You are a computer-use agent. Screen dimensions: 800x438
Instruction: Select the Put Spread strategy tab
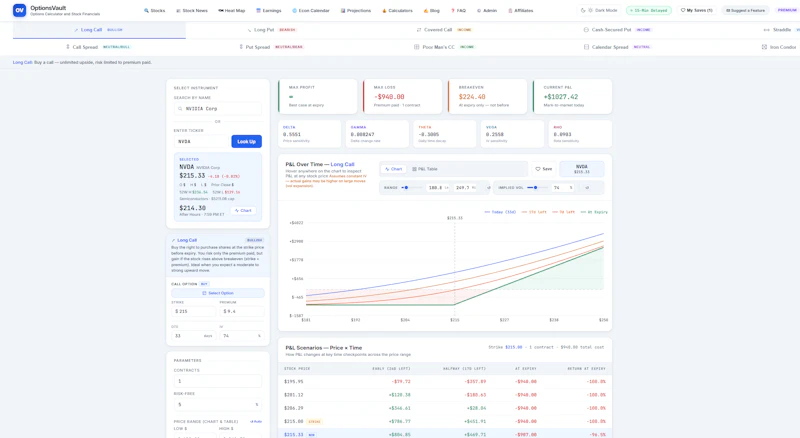pos(271,47)
